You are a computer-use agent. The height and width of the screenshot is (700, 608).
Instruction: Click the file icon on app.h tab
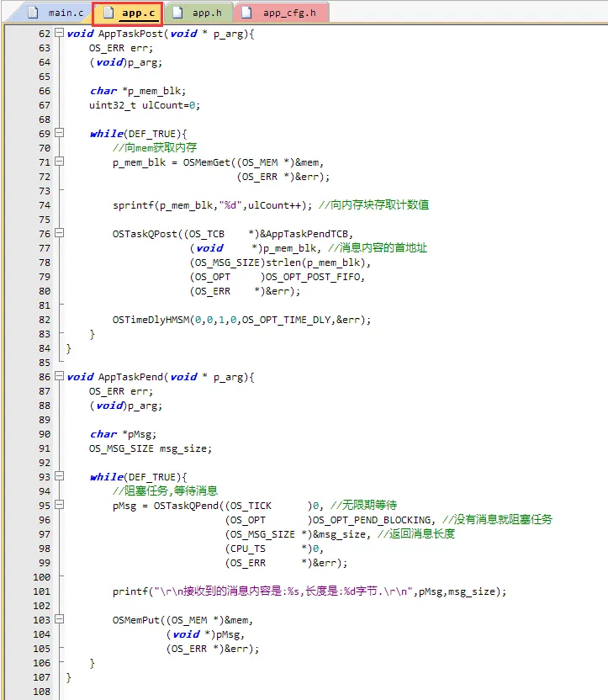179,13
